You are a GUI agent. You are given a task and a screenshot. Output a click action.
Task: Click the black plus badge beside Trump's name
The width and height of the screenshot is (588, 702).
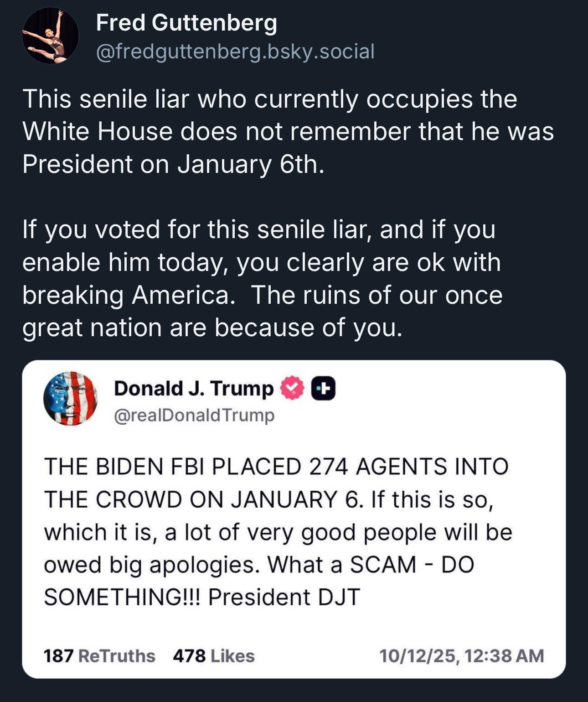coord(323,388)
